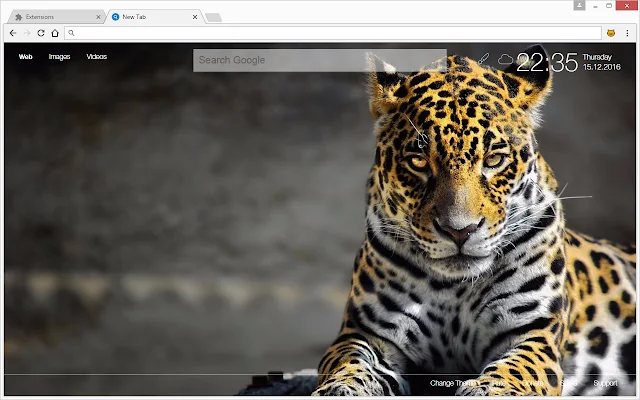This screenshot has height=400, width=640.
Task: Open the Change Theme link
Action: [x=454, y=383]
